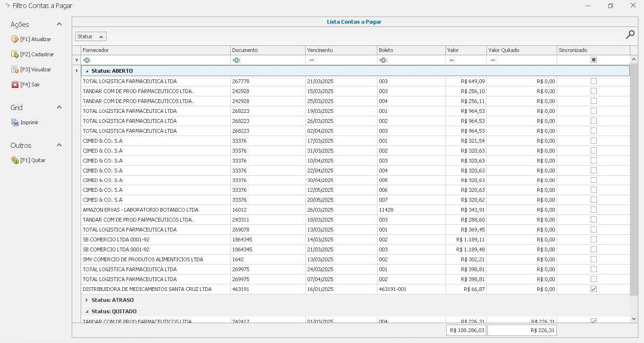This screenshot has width=644, height=343.
Task: Collapse the Outros panel chevron
Action: pyautogui.click(x=59, y=145)
